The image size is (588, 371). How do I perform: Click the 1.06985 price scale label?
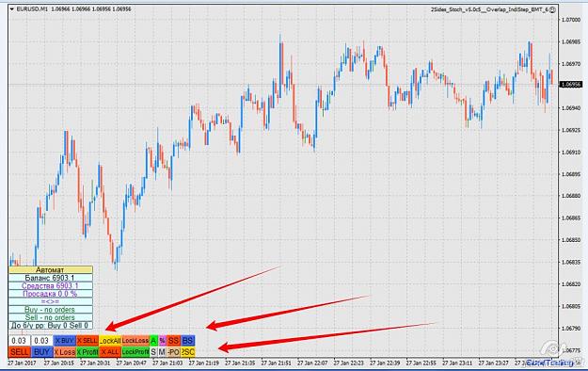pyautogui.click(x=571, y=41)
